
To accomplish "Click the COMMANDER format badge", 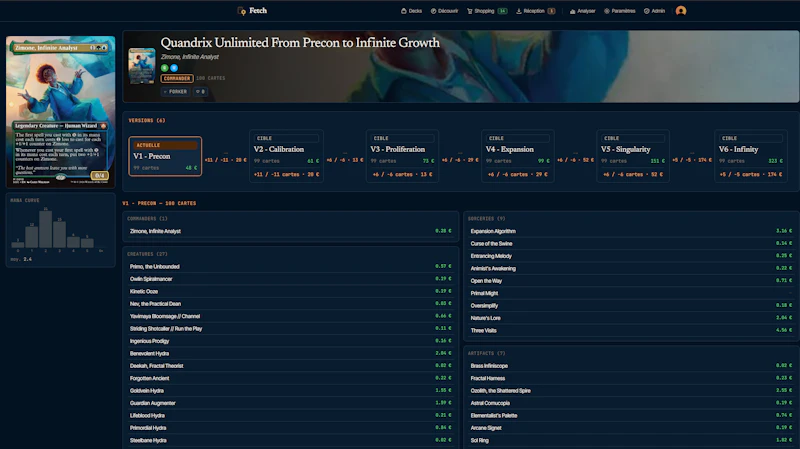I will 177,79.
